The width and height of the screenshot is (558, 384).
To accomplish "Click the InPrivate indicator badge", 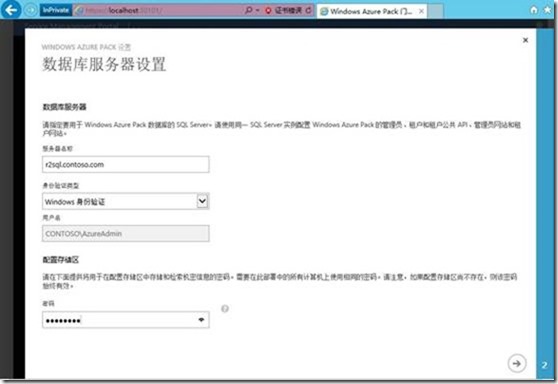I will (56, 10).
